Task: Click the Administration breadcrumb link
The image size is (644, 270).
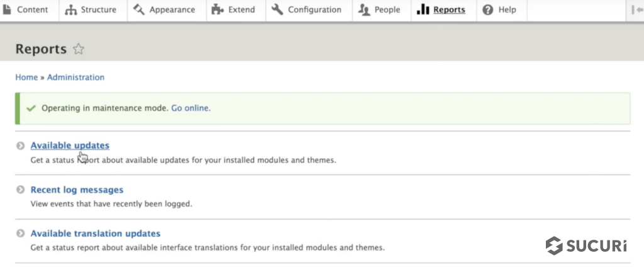Action: 75,77
